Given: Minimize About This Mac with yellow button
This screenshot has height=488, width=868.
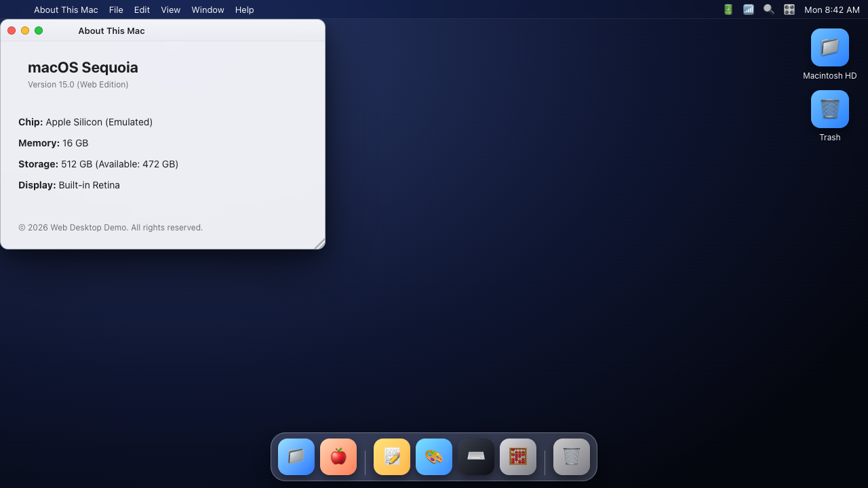Looking at the screenshot, I should pos(25,30).
